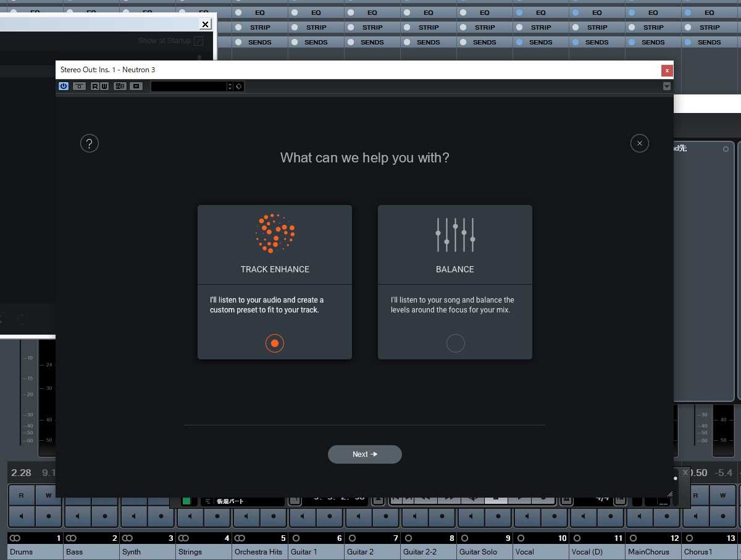Enable Write automation (W) in plugin header

(x=104, y=86)
